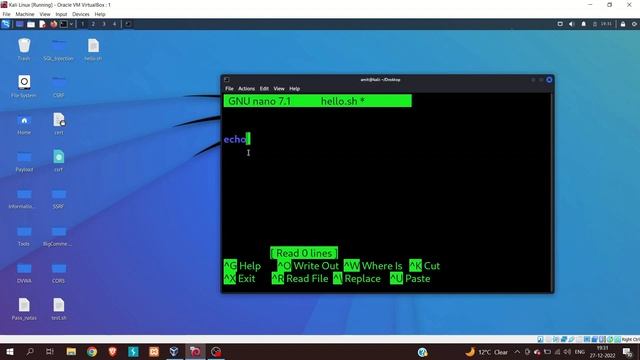
Task: Open Kali notifications bell icon
Action: (584, 24)
